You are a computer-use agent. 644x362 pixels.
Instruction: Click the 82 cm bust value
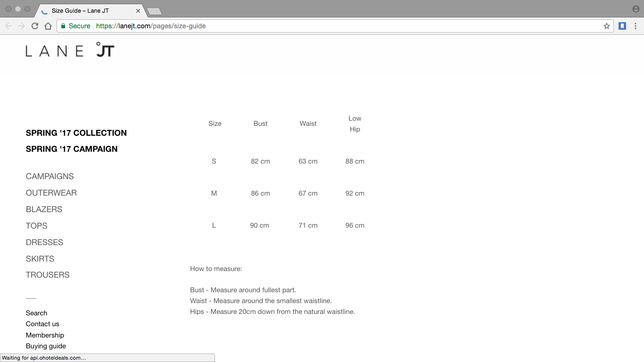[x=261, y=161]
